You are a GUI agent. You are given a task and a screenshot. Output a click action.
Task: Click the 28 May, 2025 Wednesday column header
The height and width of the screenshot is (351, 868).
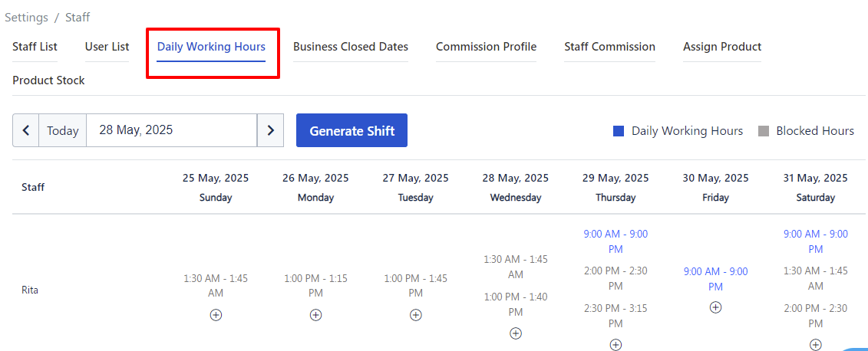point(516,188)
